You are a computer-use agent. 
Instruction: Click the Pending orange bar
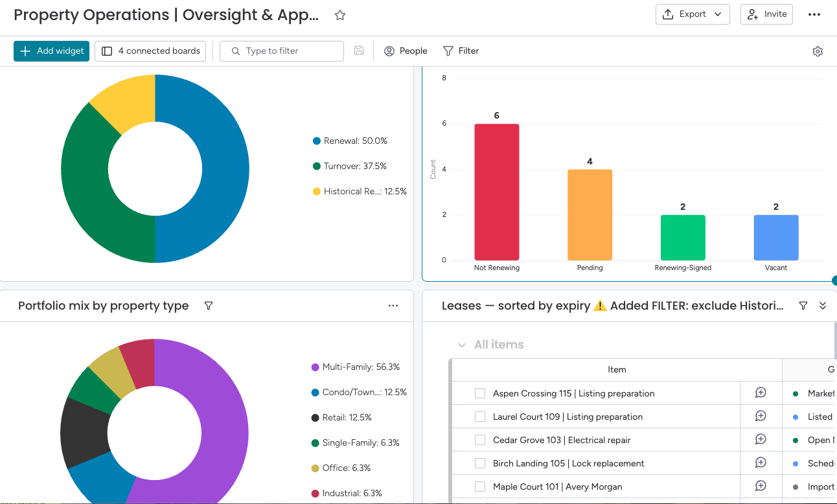click(590, 215)
